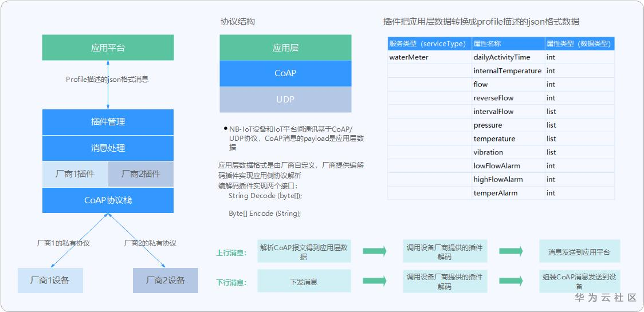Image resolution: width=644 pixels, height=312 pixels.
Task: Click the int type in internalTemperature row
Action: (x=580, y=70)
